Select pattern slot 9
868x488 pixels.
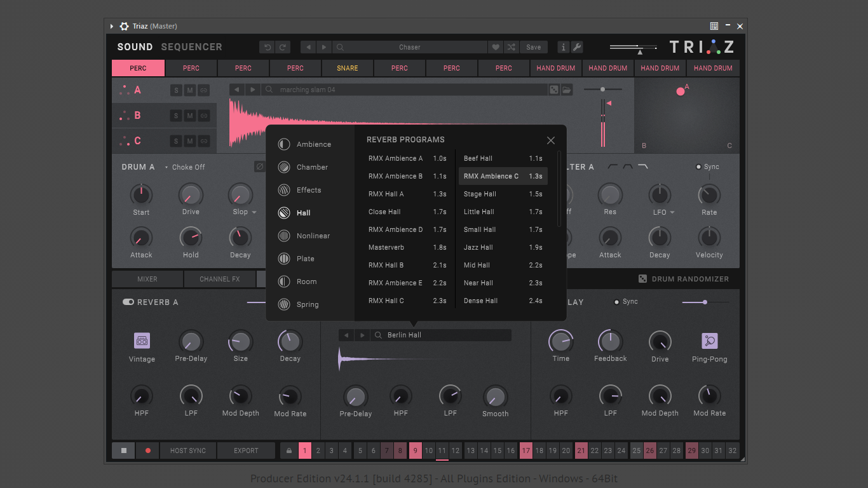pos(416,451)
